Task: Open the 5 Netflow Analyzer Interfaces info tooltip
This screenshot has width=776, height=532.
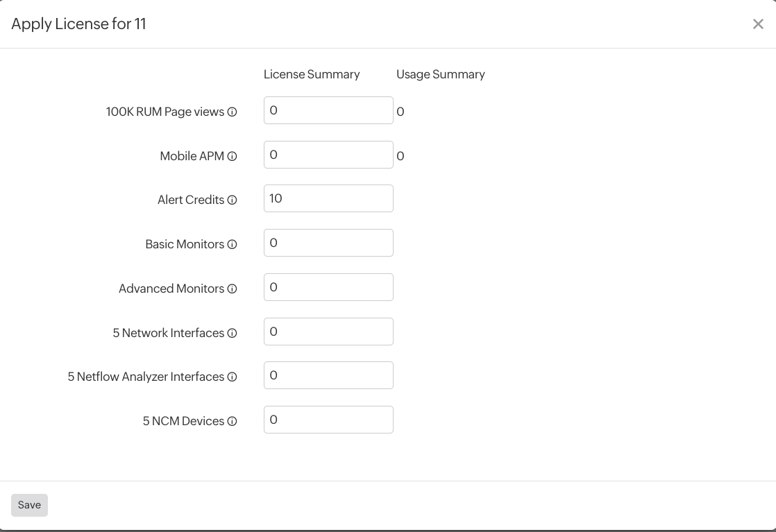Action: [232, 377]
